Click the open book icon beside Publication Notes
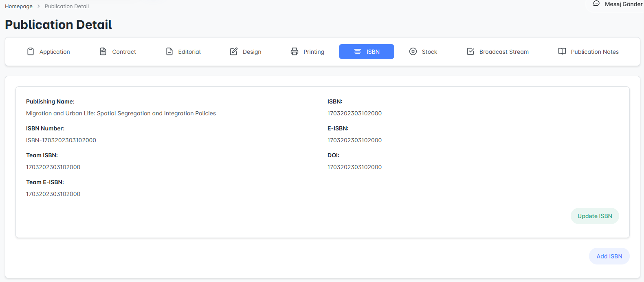 click(562, 51)
